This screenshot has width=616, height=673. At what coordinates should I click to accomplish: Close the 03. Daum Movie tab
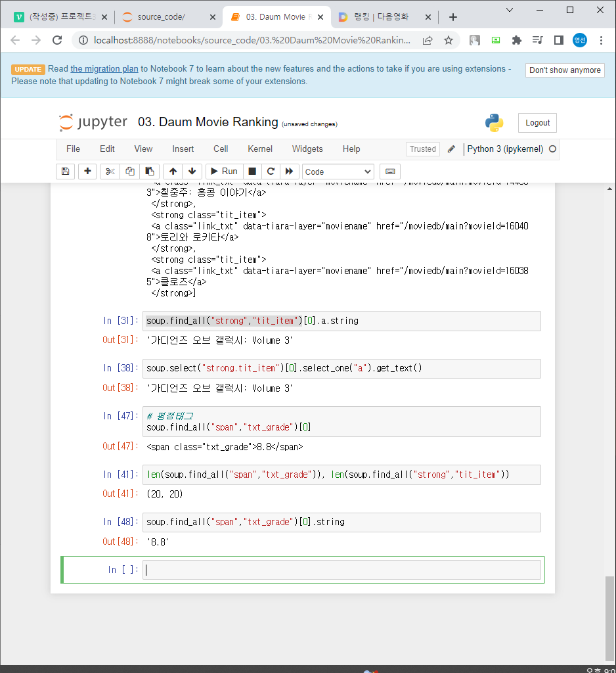(x=320, y=17)
